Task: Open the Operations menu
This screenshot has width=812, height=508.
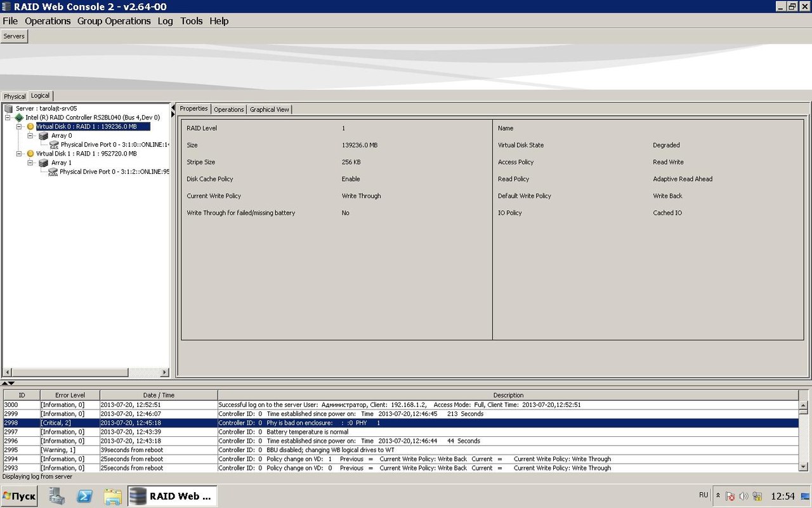Action: (48, 21)
